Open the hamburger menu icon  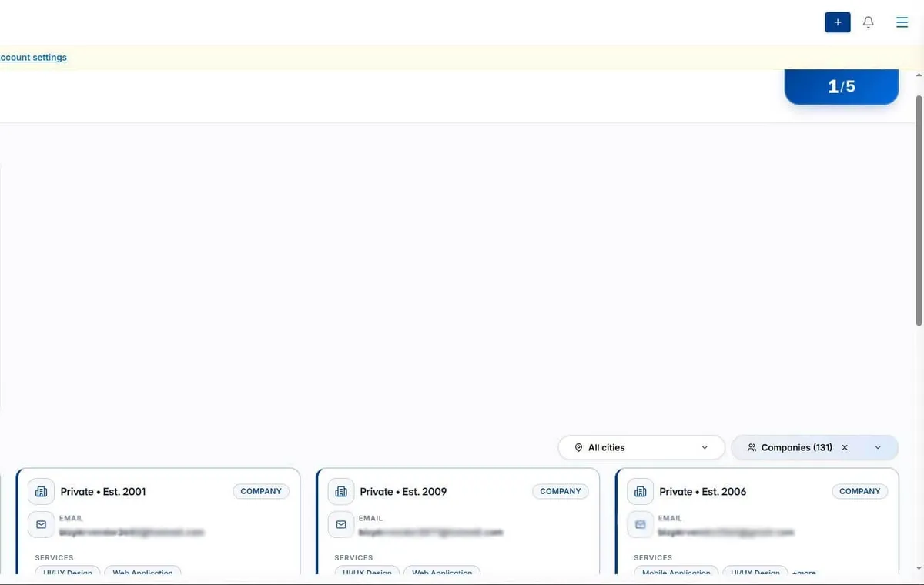pyautogui.click(x=902, y=22)
